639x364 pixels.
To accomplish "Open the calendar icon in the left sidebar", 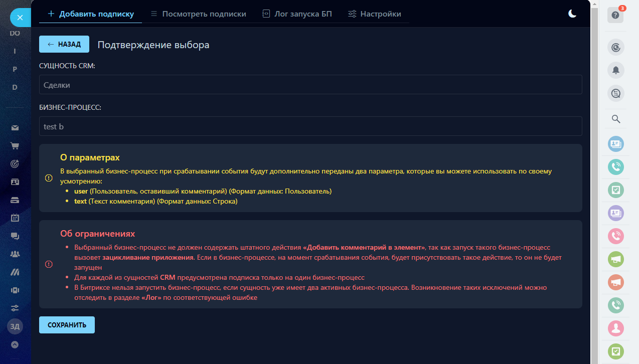I will (15, 218).
